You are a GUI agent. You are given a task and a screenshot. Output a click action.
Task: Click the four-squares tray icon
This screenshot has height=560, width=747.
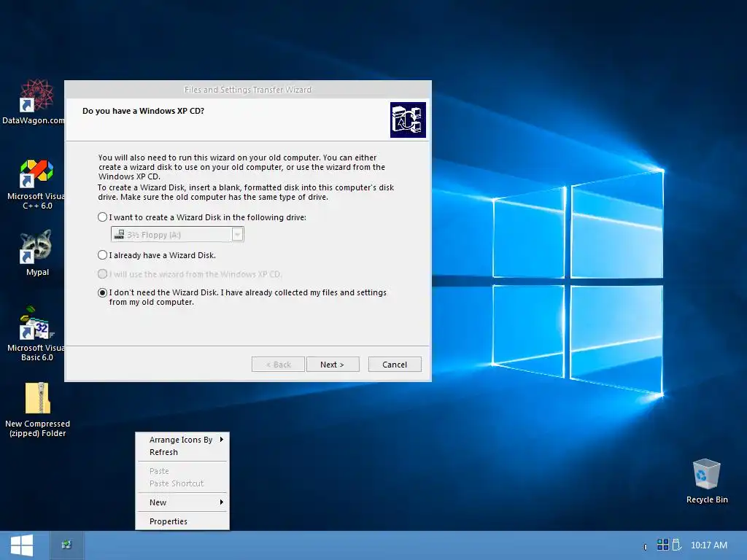[662, 545]
